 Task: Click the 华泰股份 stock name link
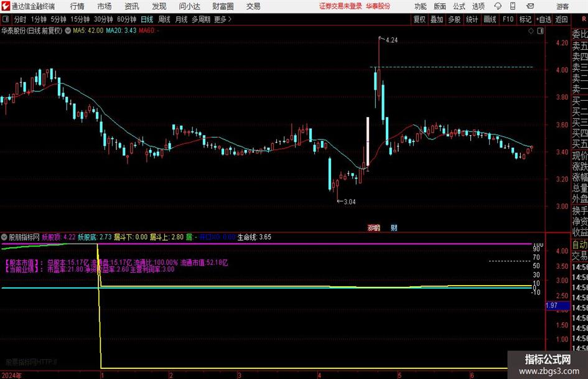378,6
